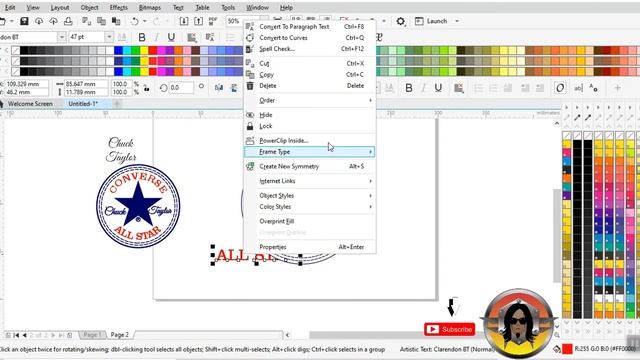640x360 pixels.
Task: Click the lower bar text alignment icon
Action: (x=459, y=88)
